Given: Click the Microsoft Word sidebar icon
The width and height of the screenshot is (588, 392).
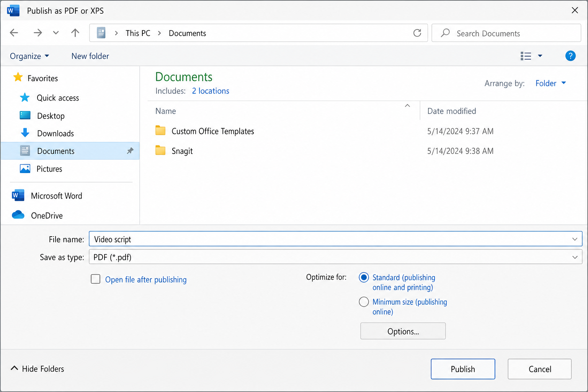Looking at the screenshot, I should [18, 195].
